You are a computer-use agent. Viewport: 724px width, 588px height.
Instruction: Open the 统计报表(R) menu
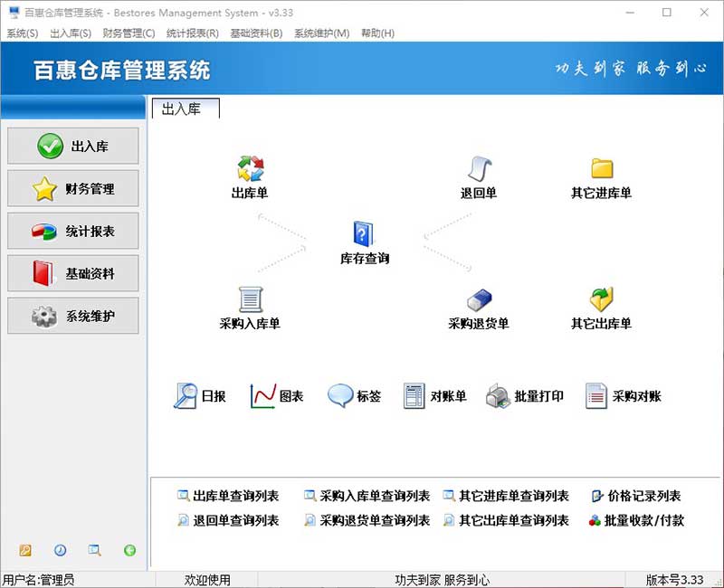click(192, 33)
